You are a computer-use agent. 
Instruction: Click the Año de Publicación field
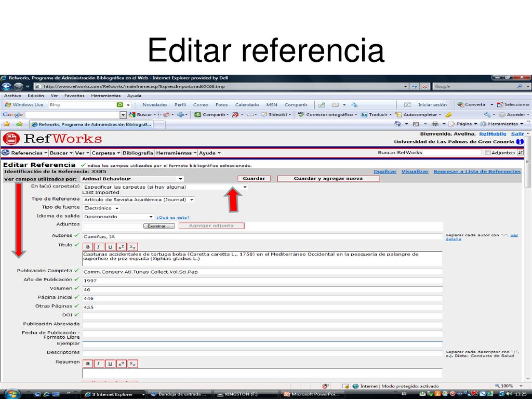262,281
